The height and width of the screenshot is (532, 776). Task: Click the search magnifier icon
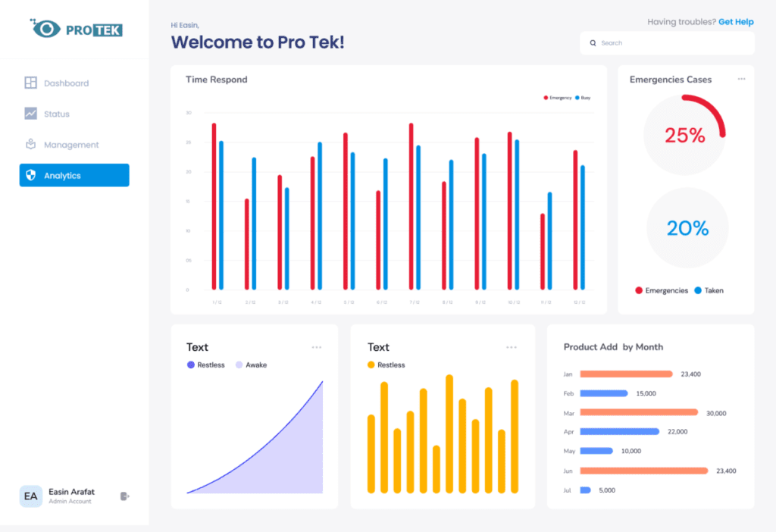point(593,43)
